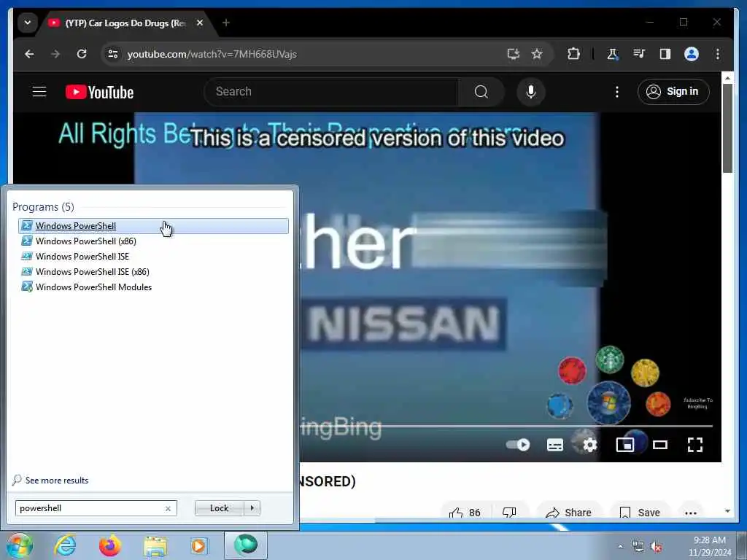
Task: Toggle the autoplay switch
Action: pyautogui.click(x=519, y=445)
